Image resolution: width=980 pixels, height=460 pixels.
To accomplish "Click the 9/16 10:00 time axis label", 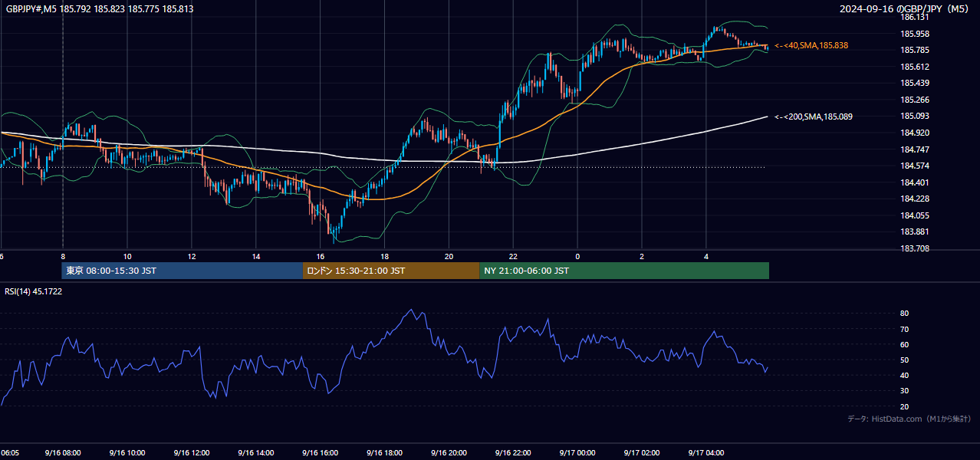I will [127, 453].
